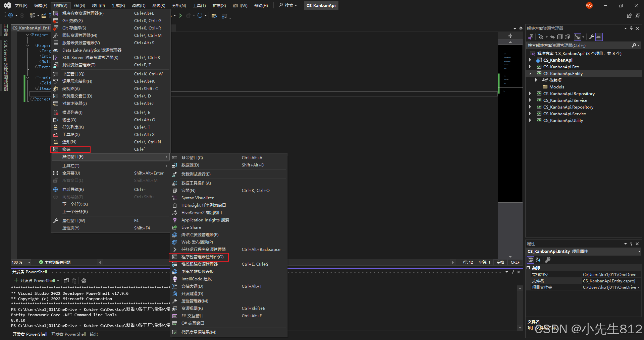The width and height of the screenshot is (644, 340).
Task: Click the 全屏幕(U) fullscreen icon
Action: click(x=56, y=173)
